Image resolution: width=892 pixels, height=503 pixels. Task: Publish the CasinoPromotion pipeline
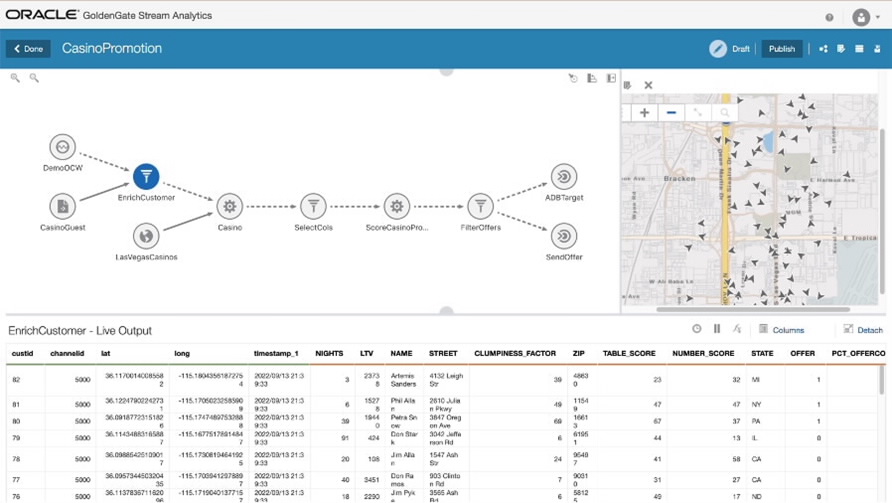coord(782,49)
